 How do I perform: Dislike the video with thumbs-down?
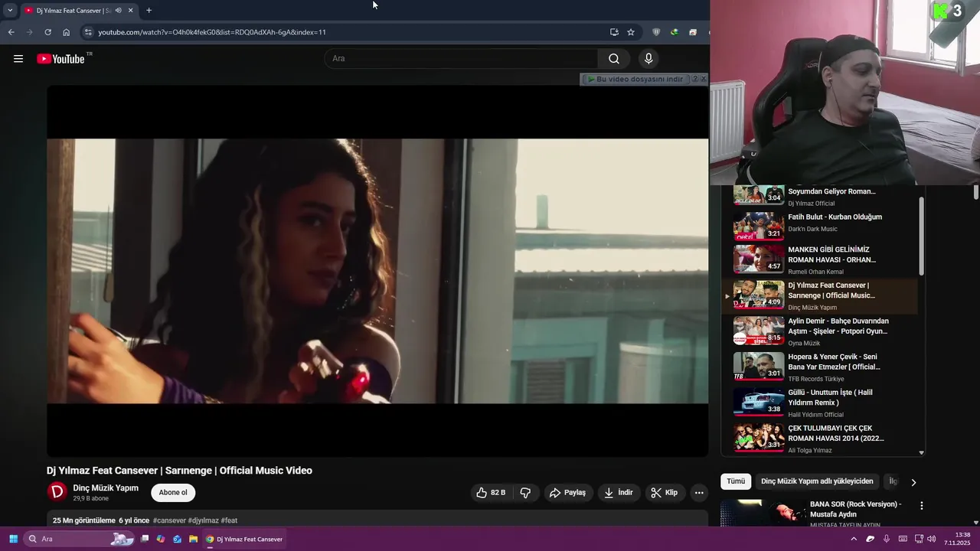(x=525, y=493)
